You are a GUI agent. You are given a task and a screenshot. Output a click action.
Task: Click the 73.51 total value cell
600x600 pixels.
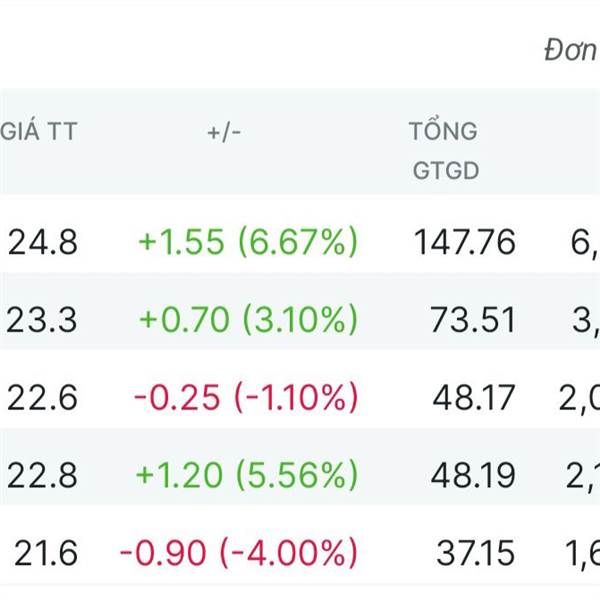coord(473,320)
